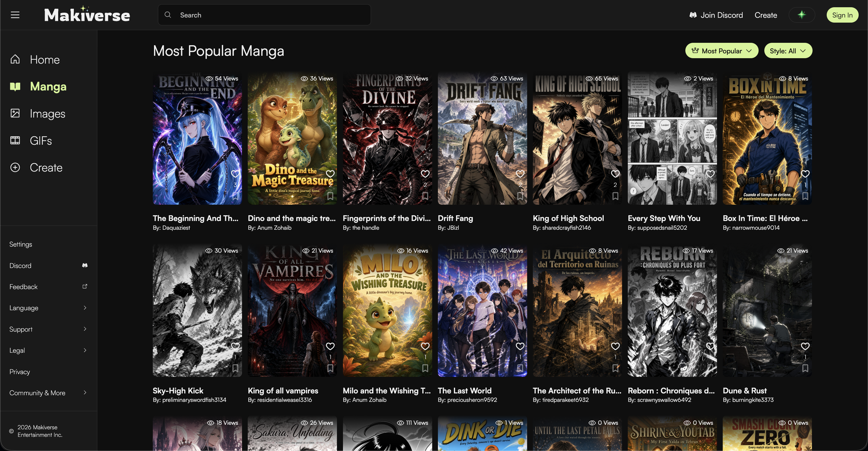Image resolution: width=868 pixels, height=451 pixels.
Task: Open the Every Step With You cover thumbnail
Action: coord(672,138)
